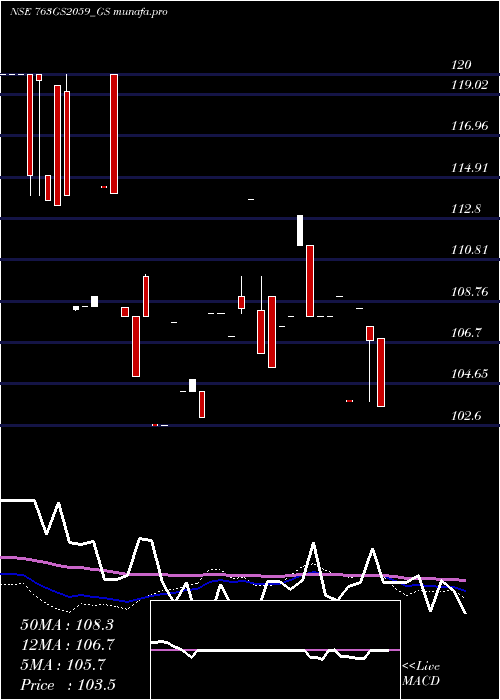Click the white candle near 112.8

pos(300,230)
